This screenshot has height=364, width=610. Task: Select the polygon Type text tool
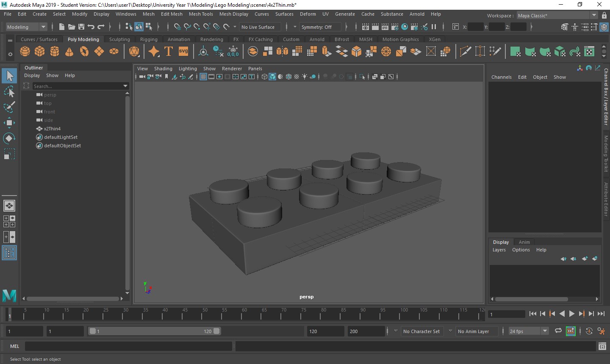[169, 52]
